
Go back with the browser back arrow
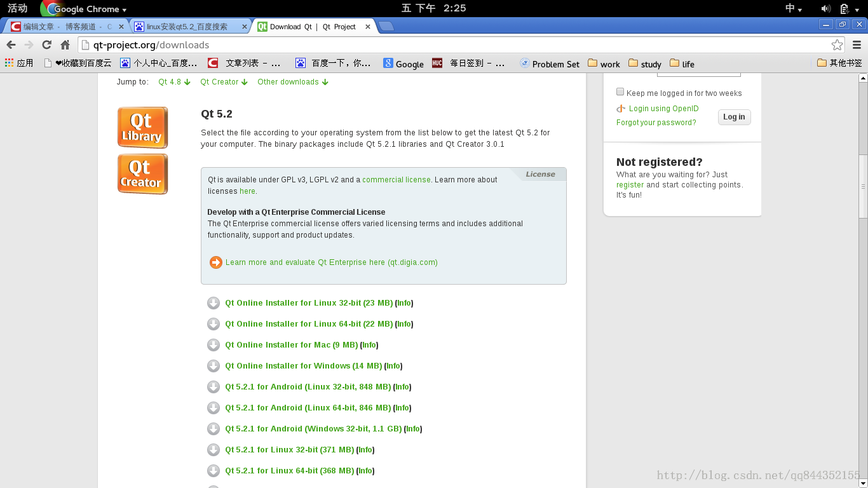pyautogui.click(x=11, y=44)
